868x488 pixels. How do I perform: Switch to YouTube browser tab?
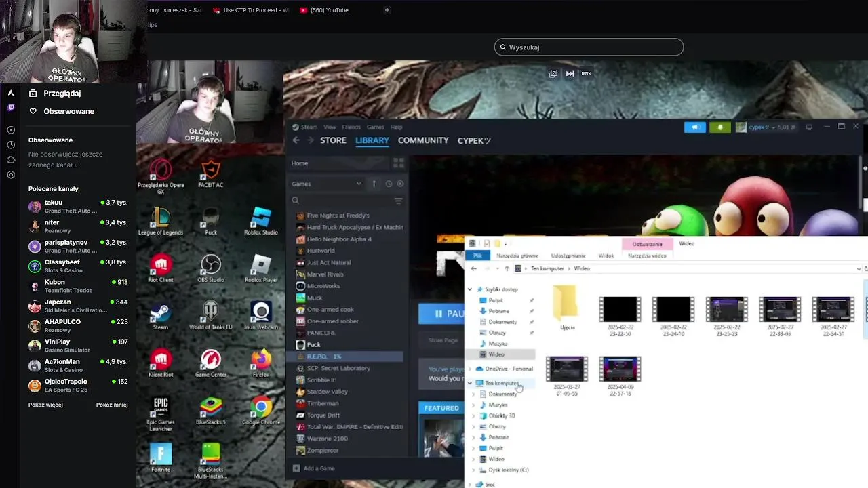(x=329, y=10)
